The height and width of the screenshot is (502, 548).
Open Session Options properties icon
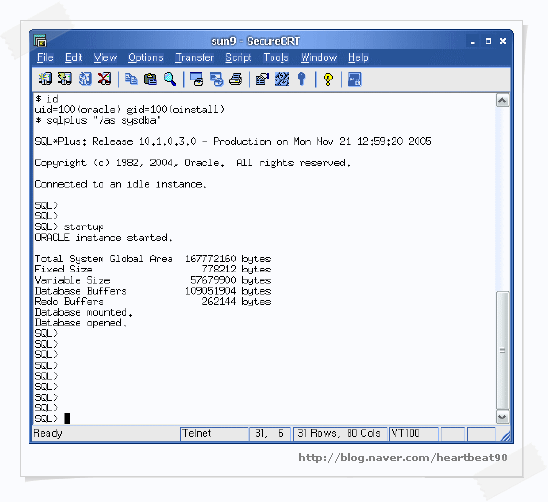[x=262, y=79]
